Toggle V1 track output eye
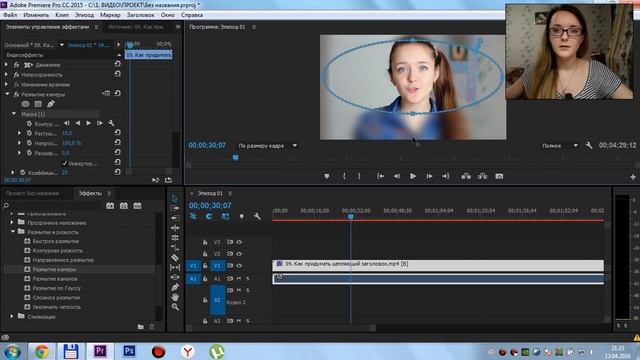Viewport: 640px width, 360px height. pos(239,266)
